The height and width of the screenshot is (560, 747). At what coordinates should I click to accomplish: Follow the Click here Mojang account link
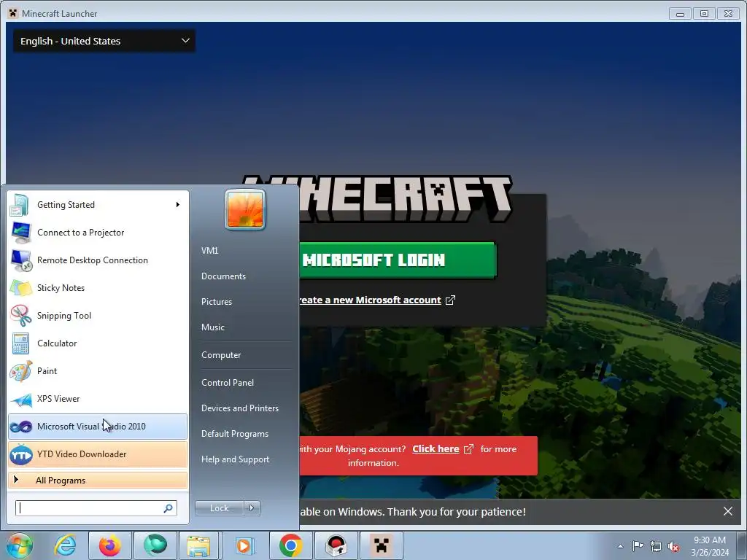pos(436,449)
